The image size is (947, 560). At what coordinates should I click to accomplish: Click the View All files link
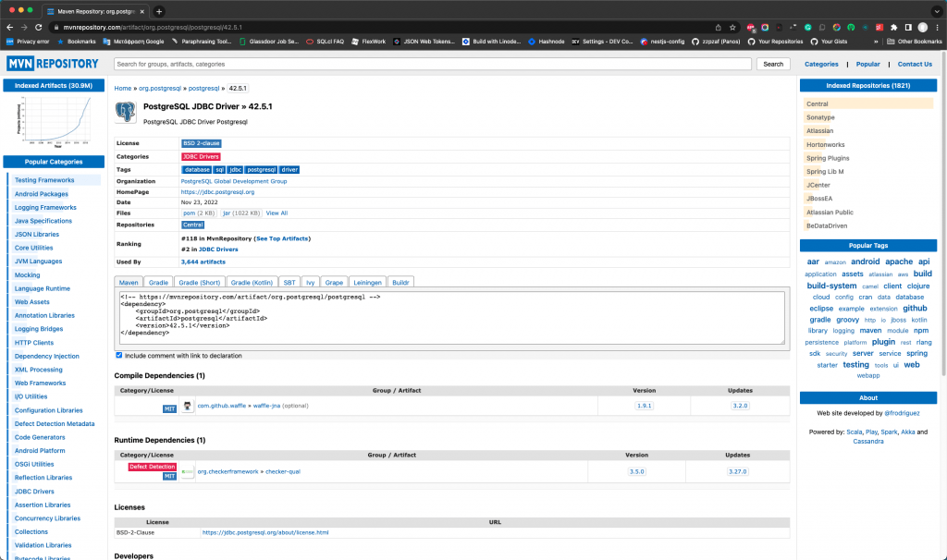[x=277, y=213]
